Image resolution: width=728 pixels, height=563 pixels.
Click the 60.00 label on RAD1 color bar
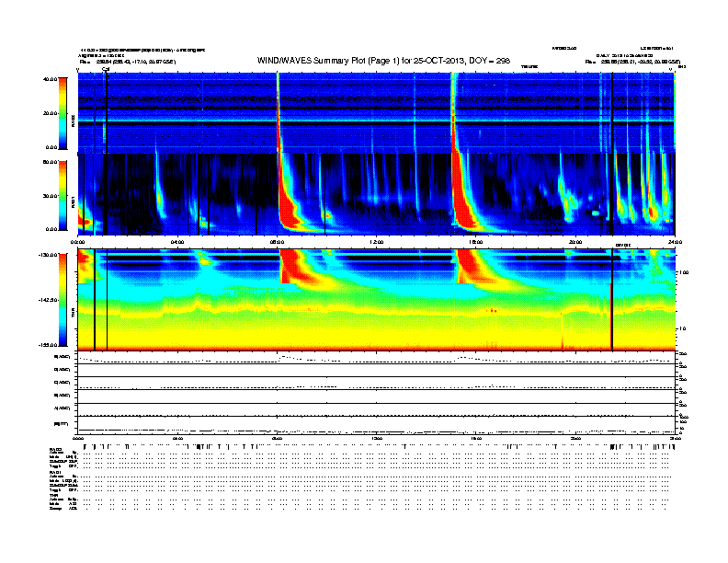tap(50, 162)
